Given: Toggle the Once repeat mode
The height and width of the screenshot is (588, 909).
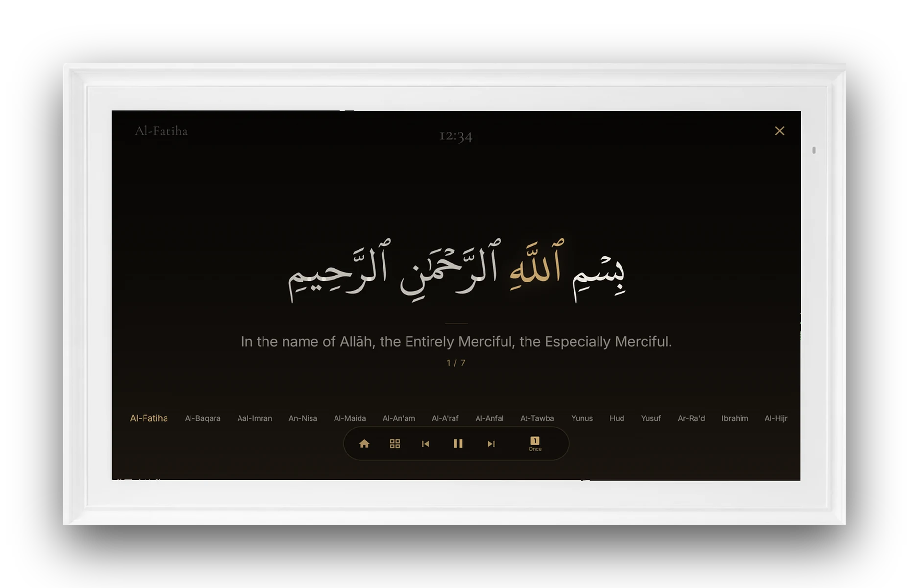Looking at the screenshot, I should coord(535,444).
